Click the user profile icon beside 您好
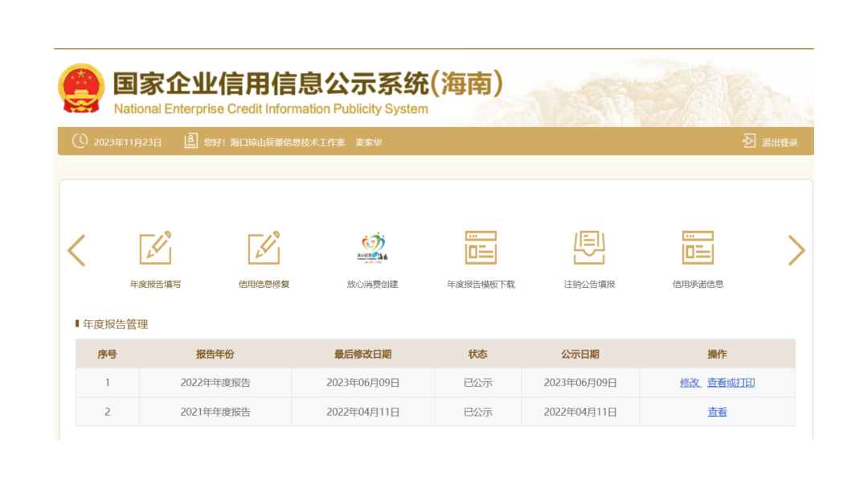Viewport: 868px width, 489px height. (190, 141)
